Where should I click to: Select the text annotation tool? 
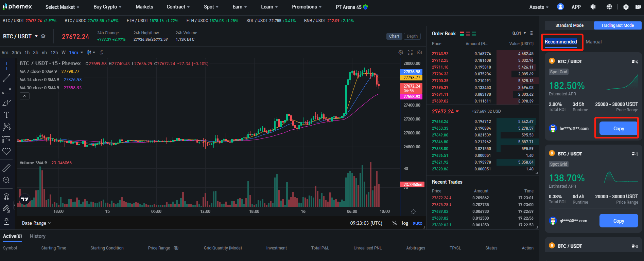pyautogui.click(x=6, y=115)
